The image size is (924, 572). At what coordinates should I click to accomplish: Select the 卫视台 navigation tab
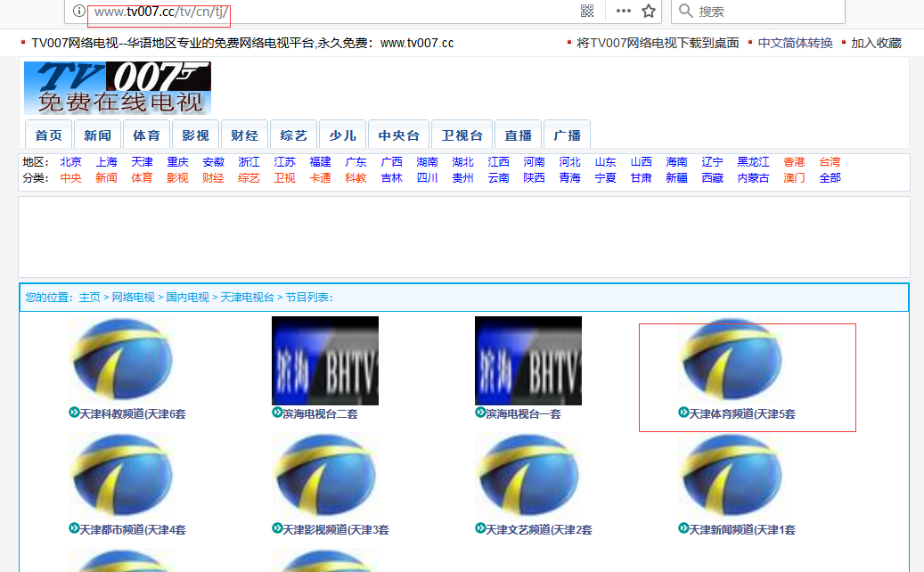coord(462,135)
